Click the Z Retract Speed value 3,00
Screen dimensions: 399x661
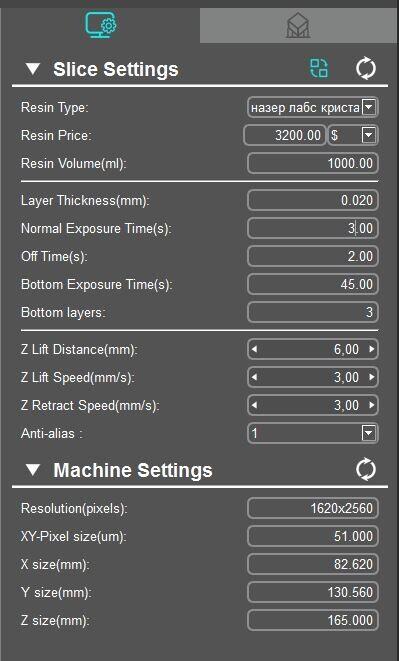tap(346, 405)
